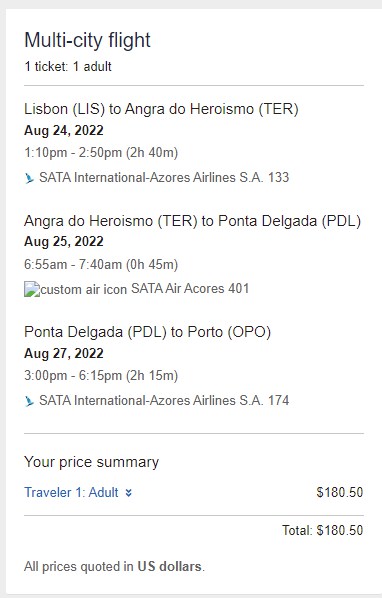Click the Your price summary heading

[91, 462]
